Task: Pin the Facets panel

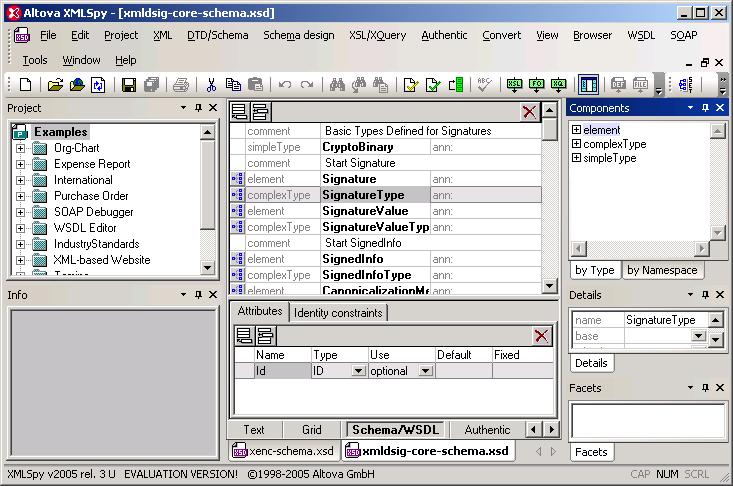Action: coord(705,388)
